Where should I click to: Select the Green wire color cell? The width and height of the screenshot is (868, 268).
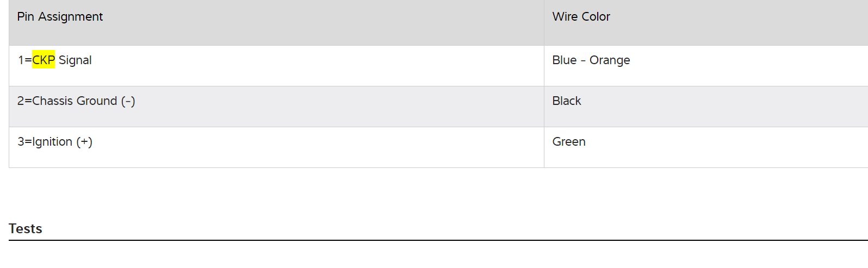[568, 142]
